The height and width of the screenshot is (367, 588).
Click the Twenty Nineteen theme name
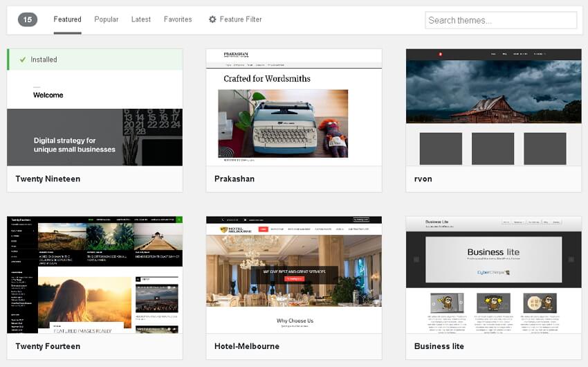pos(48,179)
